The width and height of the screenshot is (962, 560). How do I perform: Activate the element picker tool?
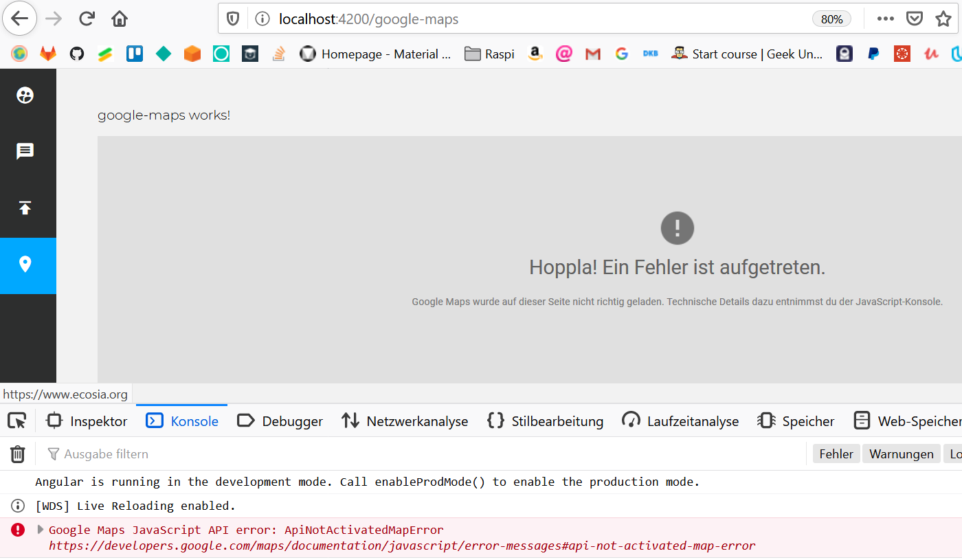coord(17,421)
